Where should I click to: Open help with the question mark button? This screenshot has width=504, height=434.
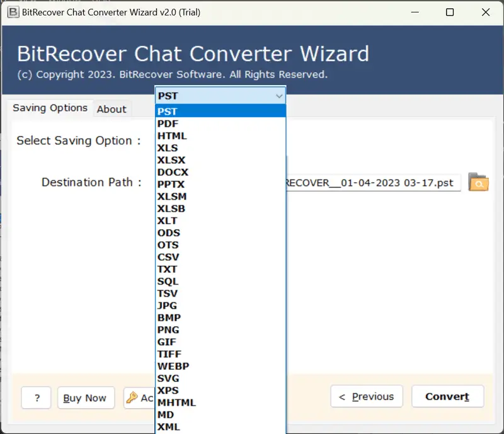tap(37, 398)
